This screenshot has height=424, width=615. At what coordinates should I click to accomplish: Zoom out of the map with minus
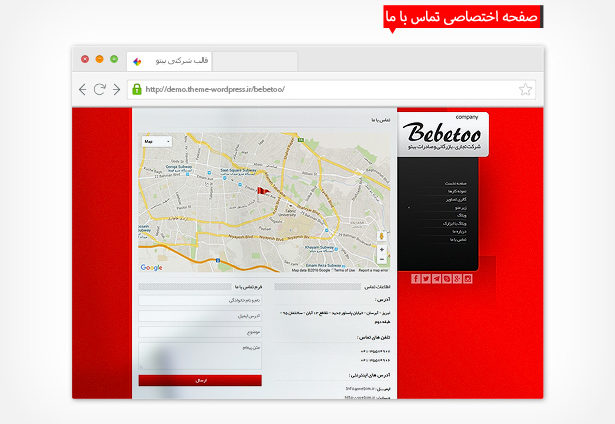click(382, 258)
